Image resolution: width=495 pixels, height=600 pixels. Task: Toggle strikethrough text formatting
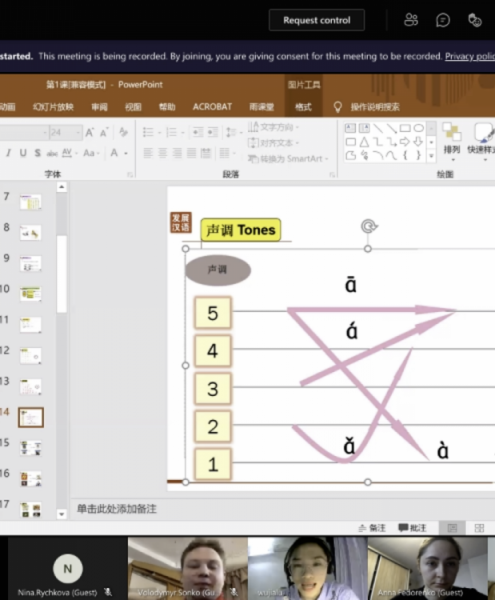pos(37,153)
